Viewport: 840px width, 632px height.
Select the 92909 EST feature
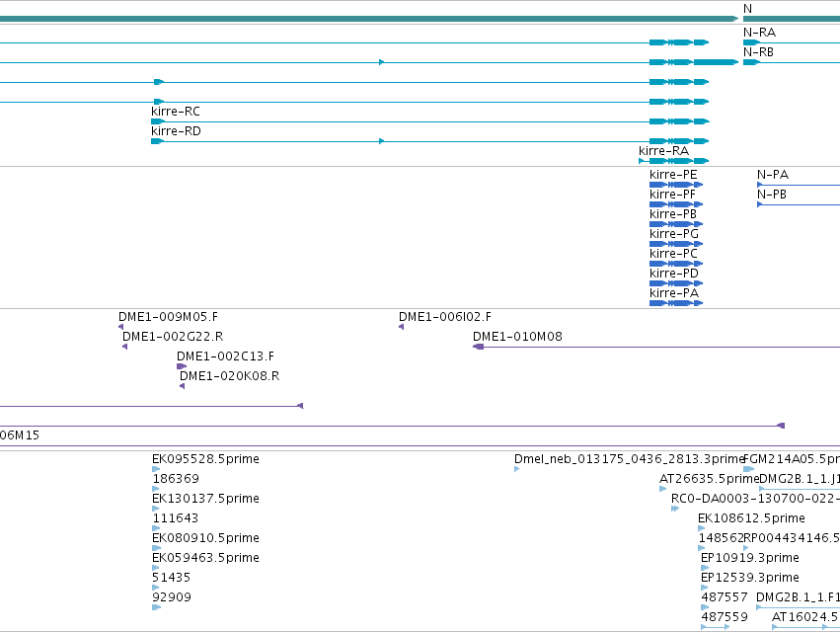pos(156,607)
